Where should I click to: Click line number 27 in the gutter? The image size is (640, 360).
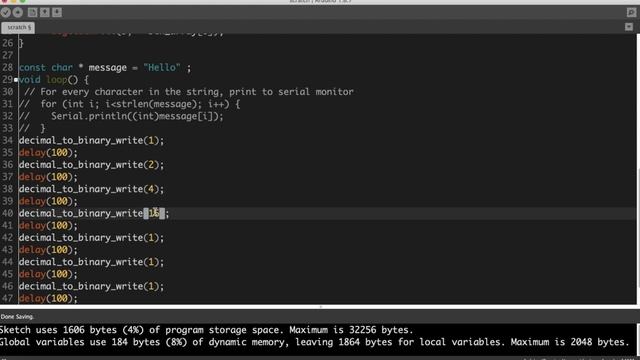tap(7, 55)
